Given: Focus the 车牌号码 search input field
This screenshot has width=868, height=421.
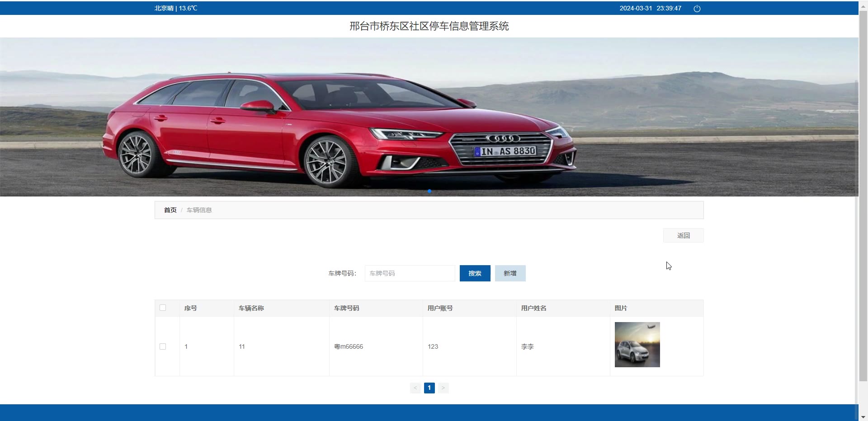Looking at the screenshot, I should [x=410, y=273].
